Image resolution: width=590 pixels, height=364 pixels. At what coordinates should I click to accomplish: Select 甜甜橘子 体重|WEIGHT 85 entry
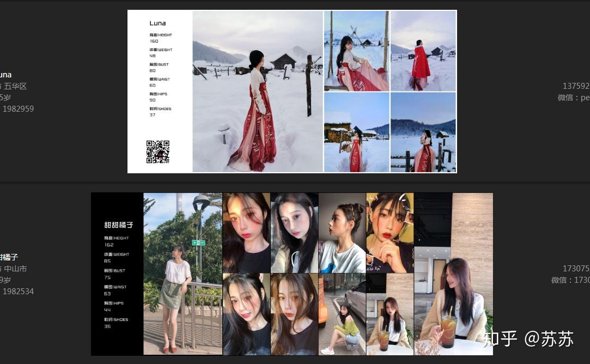[117, 258]
